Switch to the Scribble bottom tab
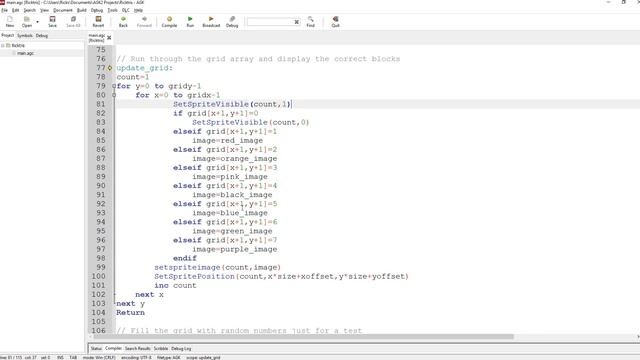Image resolution: width=640 pixels, height=360 pixels. pos(161,349)
